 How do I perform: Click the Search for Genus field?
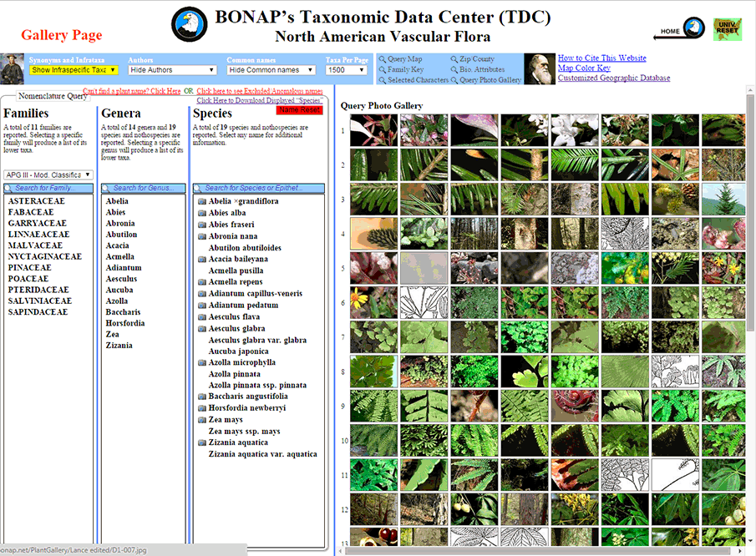[143, 189]
